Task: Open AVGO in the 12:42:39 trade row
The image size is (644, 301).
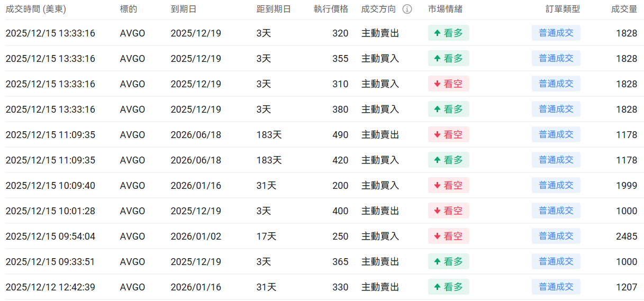Action: tap(132, 287)
